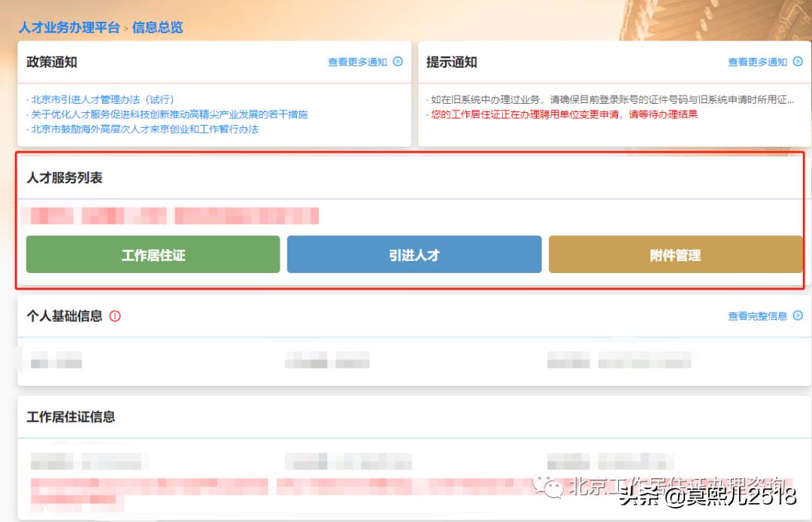812x522 pixels.
Task: Click the 个人基础信息 heading
Action: click(x=65, y=316)
